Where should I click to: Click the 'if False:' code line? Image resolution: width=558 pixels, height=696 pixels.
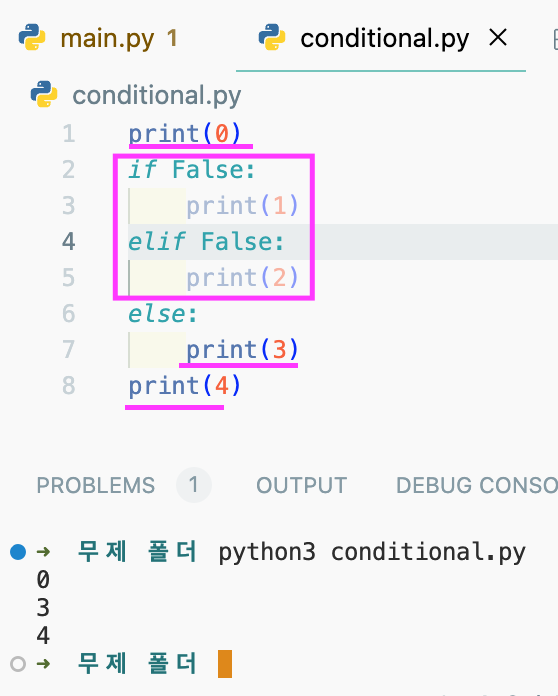[x=192, y=170]
